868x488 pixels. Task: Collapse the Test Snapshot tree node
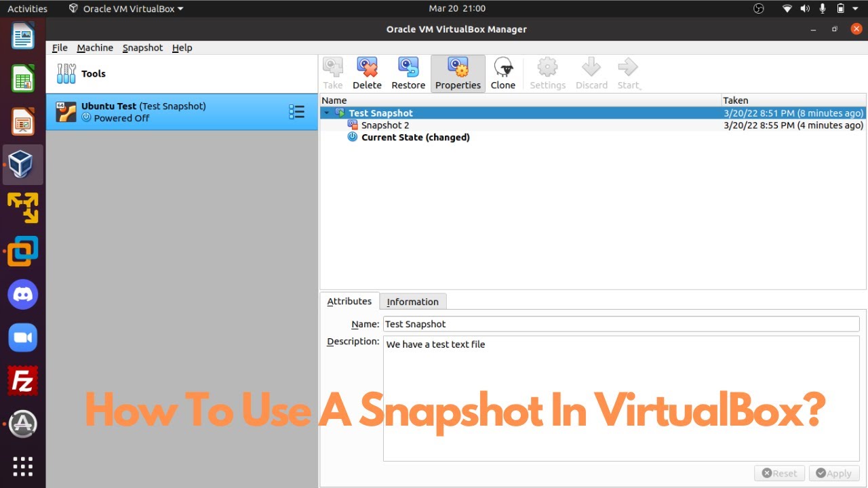coord(327,113)
